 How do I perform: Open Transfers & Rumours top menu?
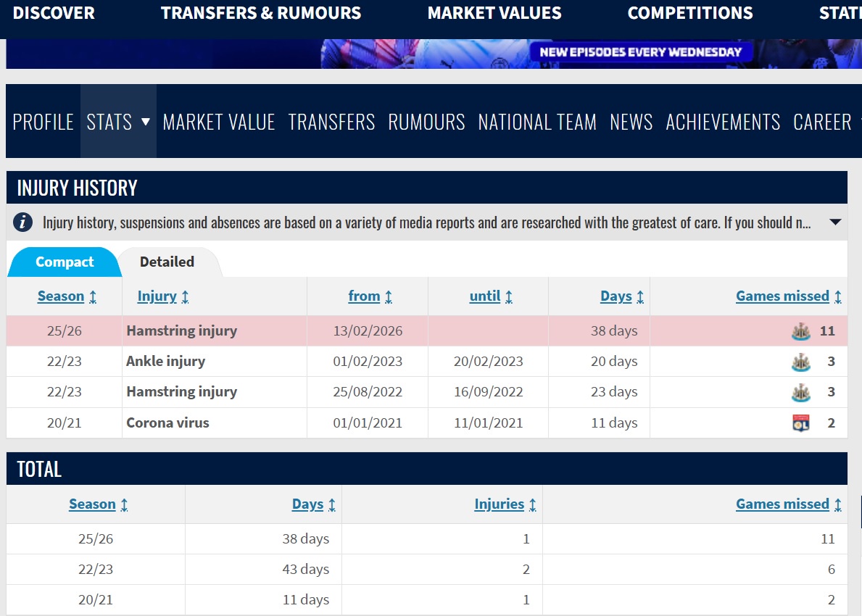[x=261, y=13]
